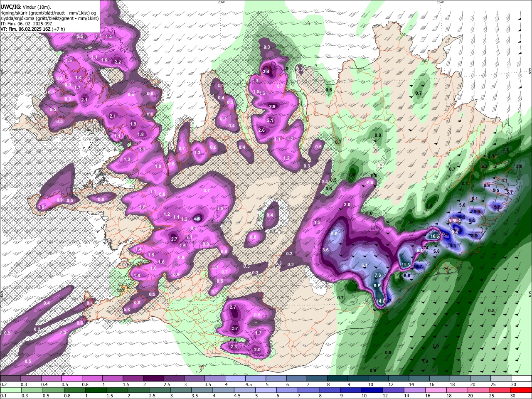Click the label 0.2 in the purple snow legend

[x=3, y=384]
